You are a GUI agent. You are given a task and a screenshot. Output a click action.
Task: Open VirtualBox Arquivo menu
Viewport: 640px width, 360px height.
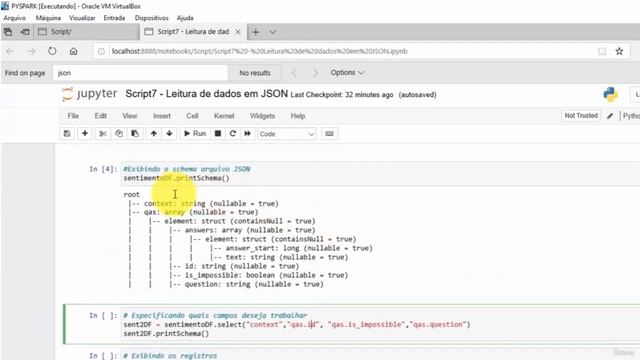[x=15, y=18]
